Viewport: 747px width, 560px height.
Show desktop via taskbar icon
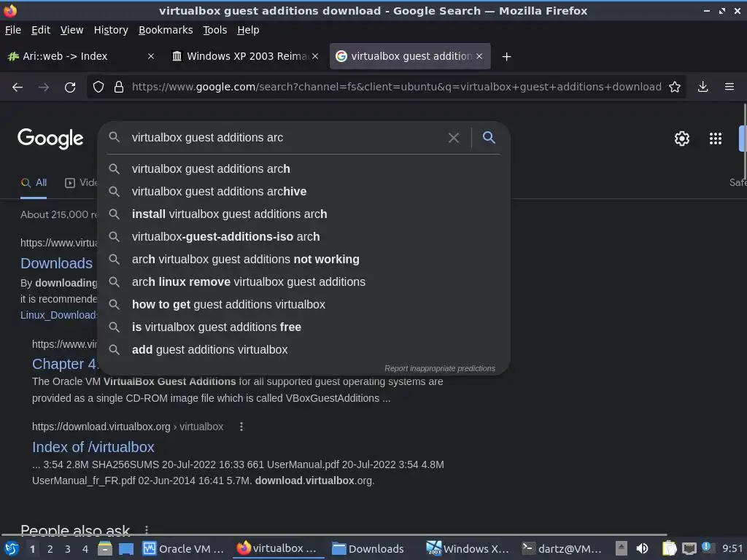pyautogui.click(x=126, y=549)
